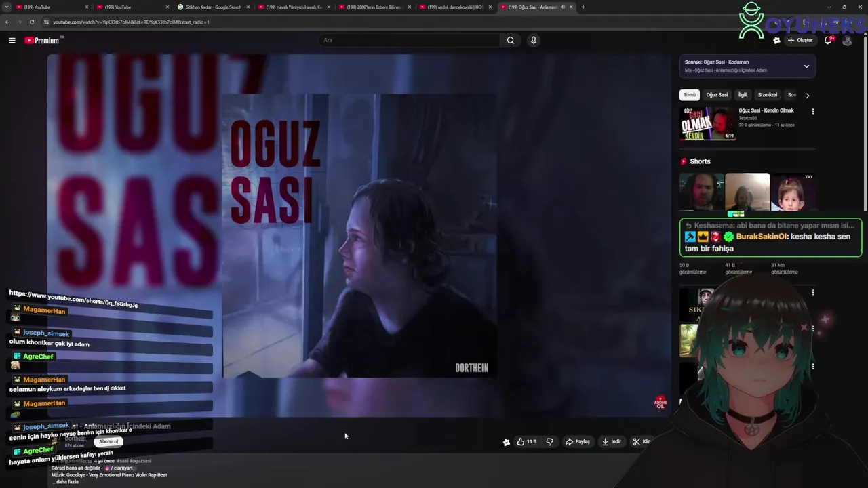Screen dimensions: 868x488
Task: Open the notifications bell
Action: 828,40
